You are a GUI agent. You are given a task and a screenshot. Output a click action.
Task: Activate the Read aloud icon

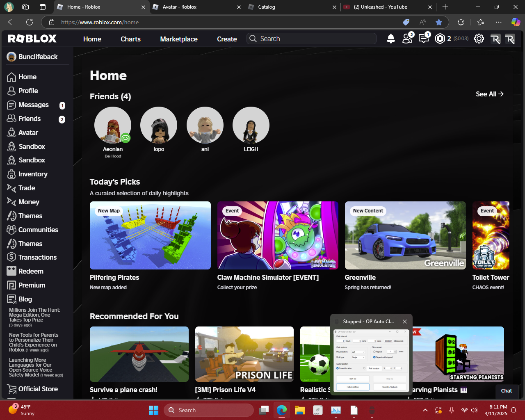point(422,22)
